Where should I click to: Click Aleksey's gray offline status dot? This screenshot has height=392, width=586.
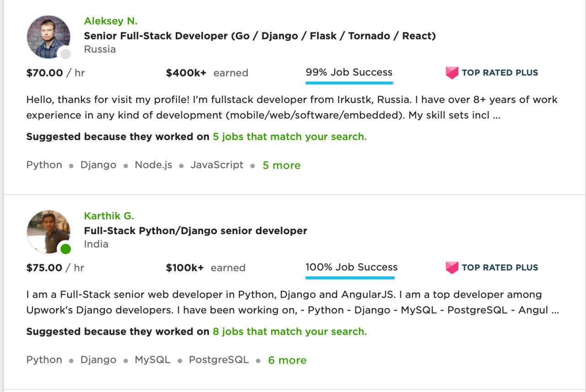[x=65, y=54]
